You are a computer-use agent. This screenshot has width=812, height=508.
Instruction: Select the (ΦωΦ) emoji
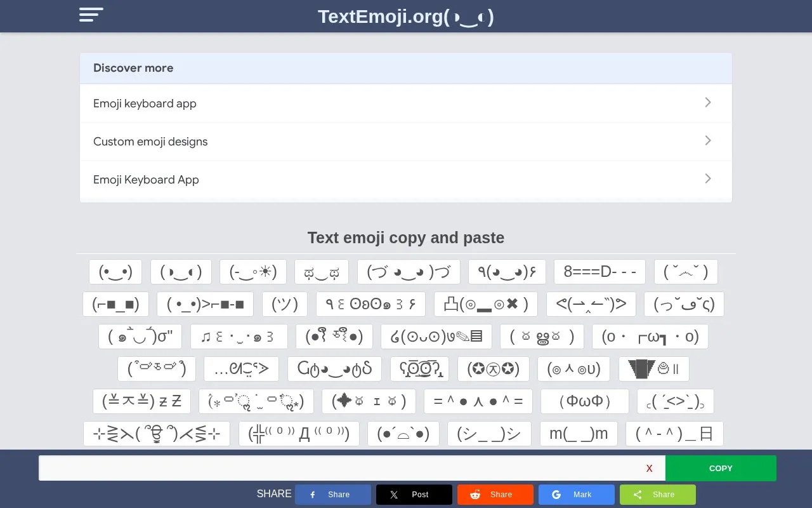coord(584,401)
